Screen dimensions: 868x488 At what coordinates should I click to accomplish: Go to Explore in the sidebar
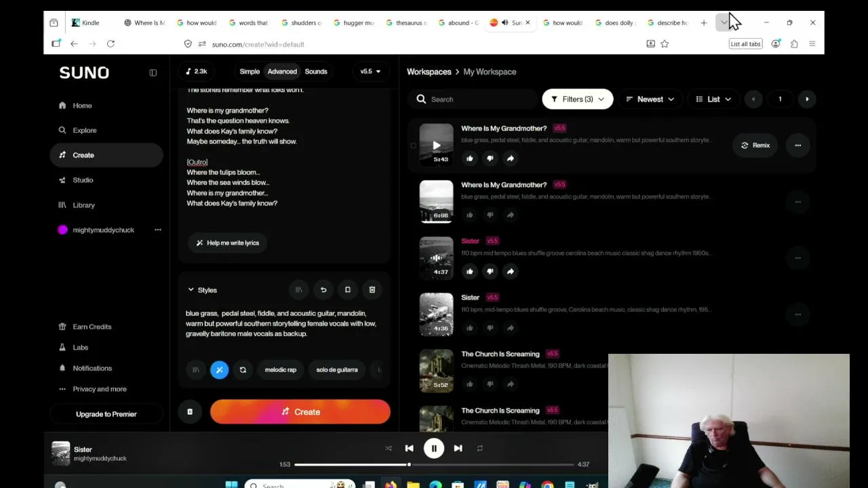pyautogui.click(x=85, y=130)
